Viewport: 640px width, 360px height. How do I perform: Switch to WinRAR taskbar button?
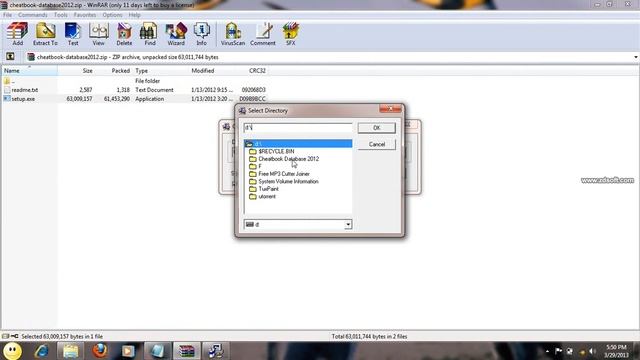coord(187,351)
